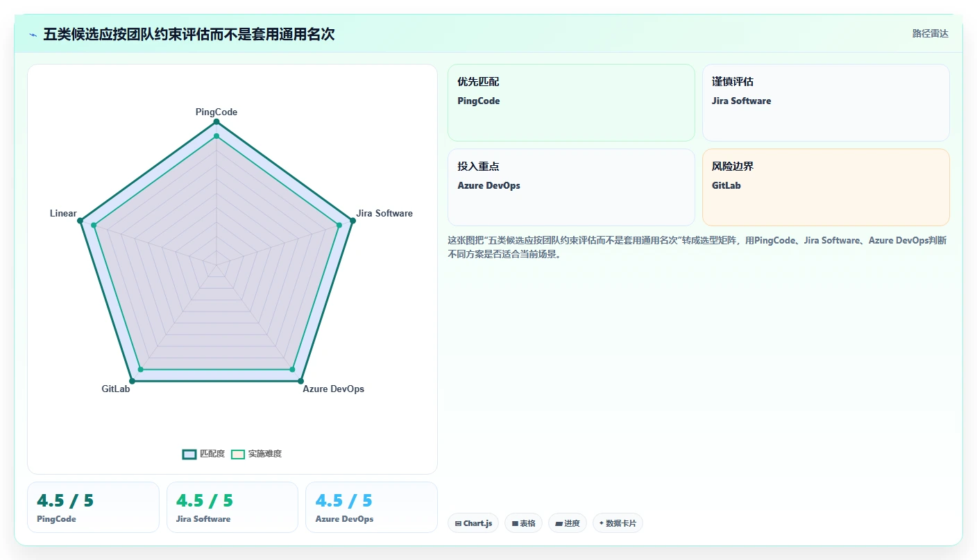Select the inner light-green point near Azure DevOps
This screenshot has height=560, width=977.
(x=292, y=370)
